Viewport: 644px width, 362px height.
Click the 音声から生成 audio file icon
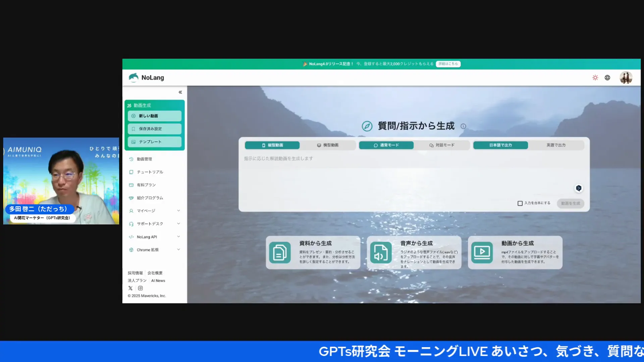(x=381, y=252)
